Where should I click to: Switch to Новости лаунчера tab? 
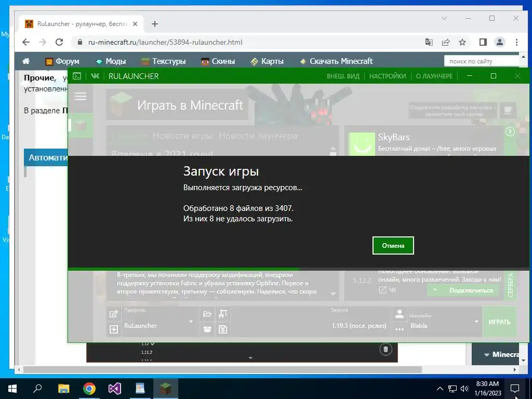point(258,136)
